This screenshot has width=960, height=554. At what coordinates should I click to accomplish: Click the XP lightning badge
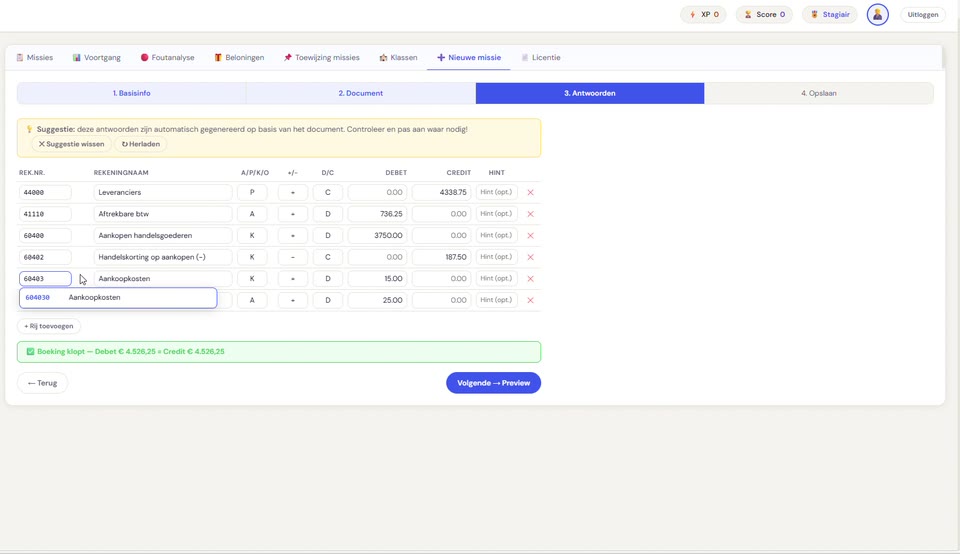click(703, 15)
